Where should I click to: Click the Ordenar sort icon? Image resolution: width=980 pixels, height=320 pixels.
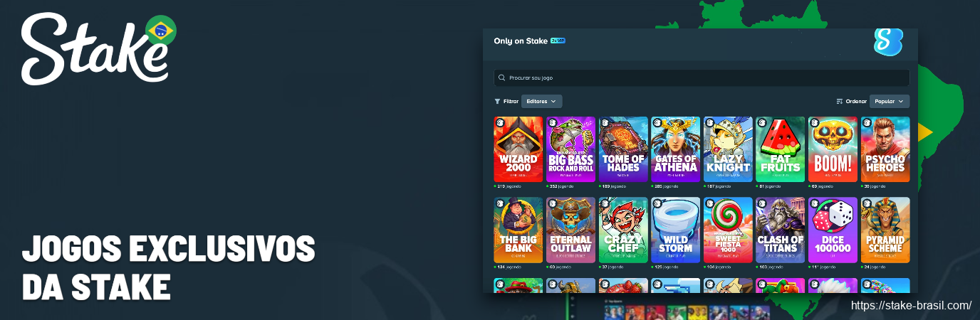tap(840, 101)
